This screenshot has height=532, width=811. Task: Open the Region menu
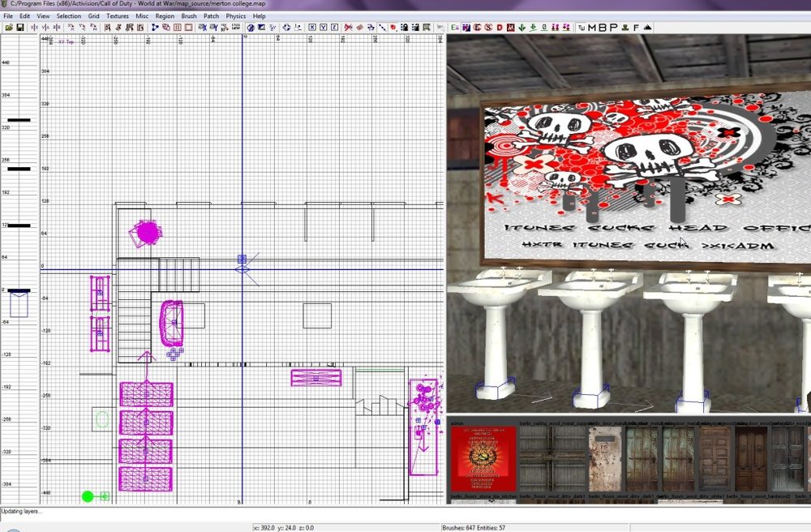(x=164, y=15)
